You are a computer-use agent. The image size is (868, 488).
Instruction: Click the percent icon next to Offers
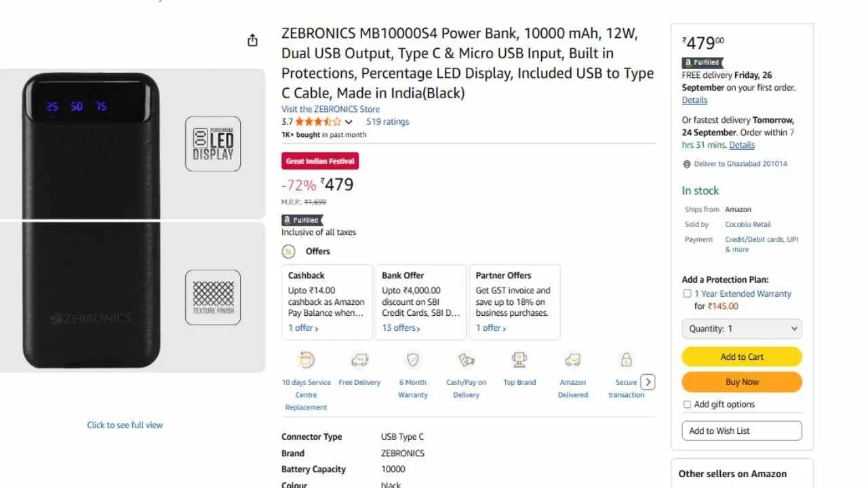(288, 251)
